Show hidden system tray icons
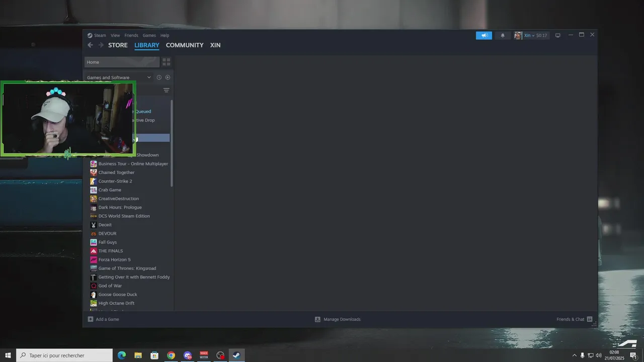This screenshot has height=362, width=644. click(575, 355)
